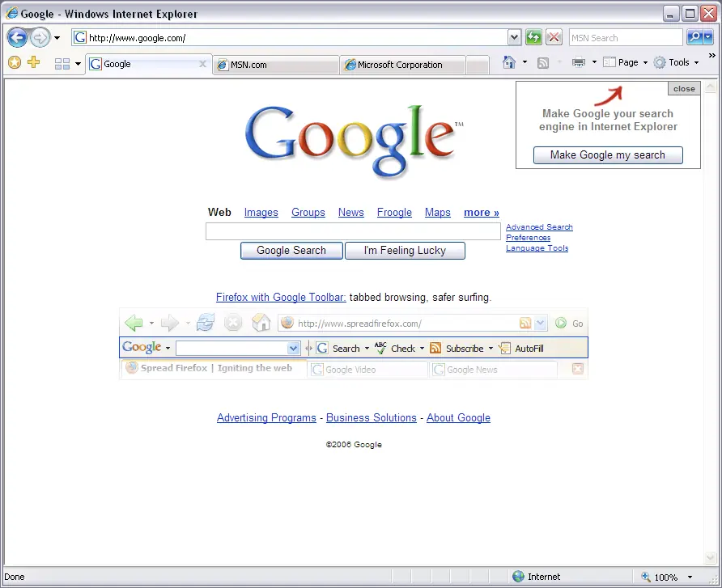Click the MSN Search input box
This screenshot has height=588, width=722.
[x=626, y=38]
